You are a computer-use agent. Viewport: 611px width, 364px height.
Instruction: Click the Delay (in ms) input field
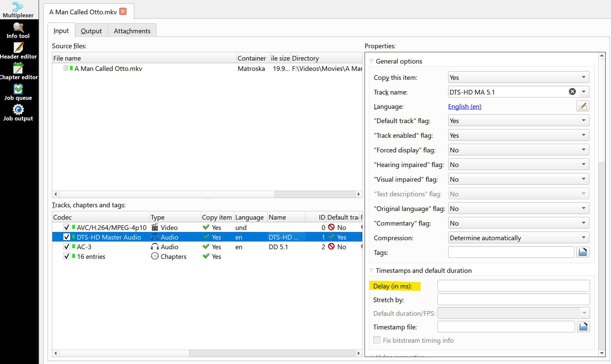[x=513, y=286]
